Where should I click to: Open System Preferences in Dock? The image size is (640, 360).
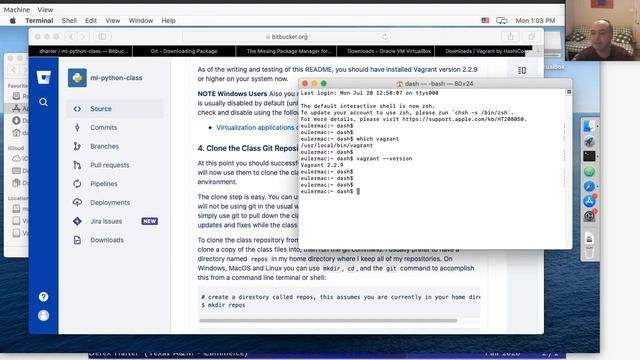(x=589, y=216)
